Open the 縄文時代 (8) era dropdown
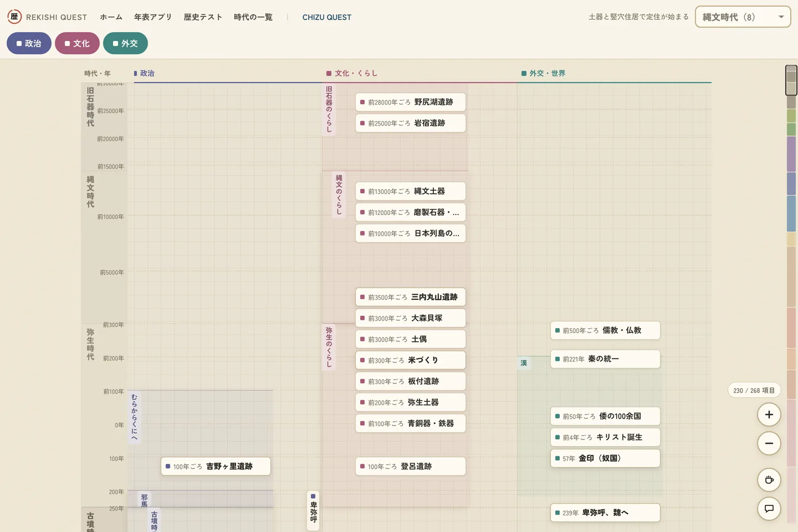 [x=743, y=17]
